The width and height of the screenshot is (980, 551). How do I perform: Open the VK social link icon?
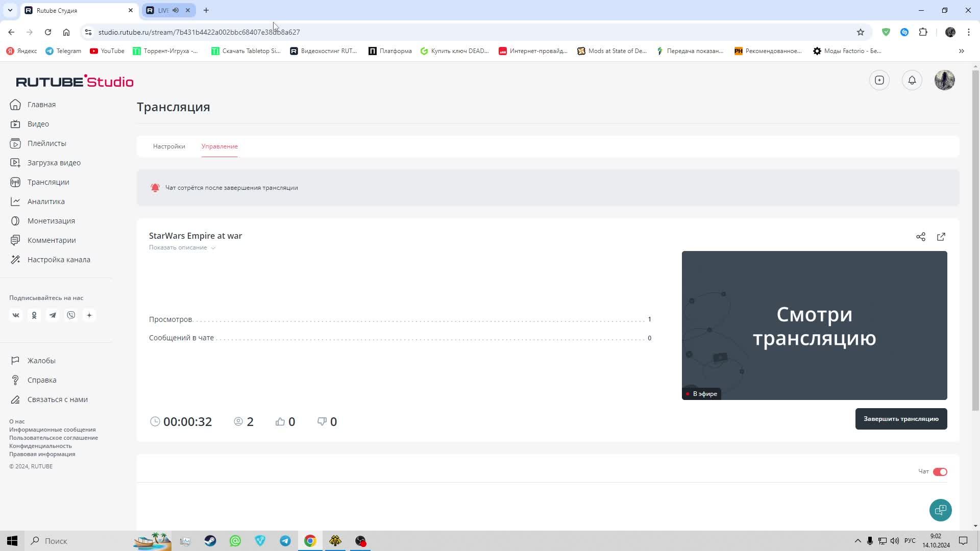16,315
